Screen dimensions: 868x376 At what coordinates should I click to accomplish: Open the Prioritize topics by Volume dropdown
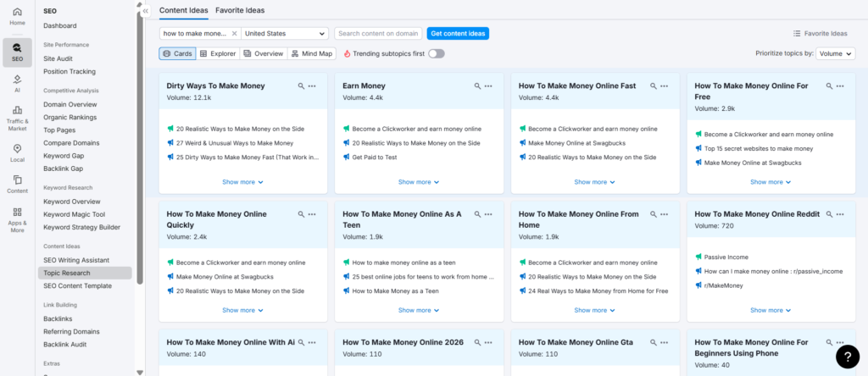point(835,53)
